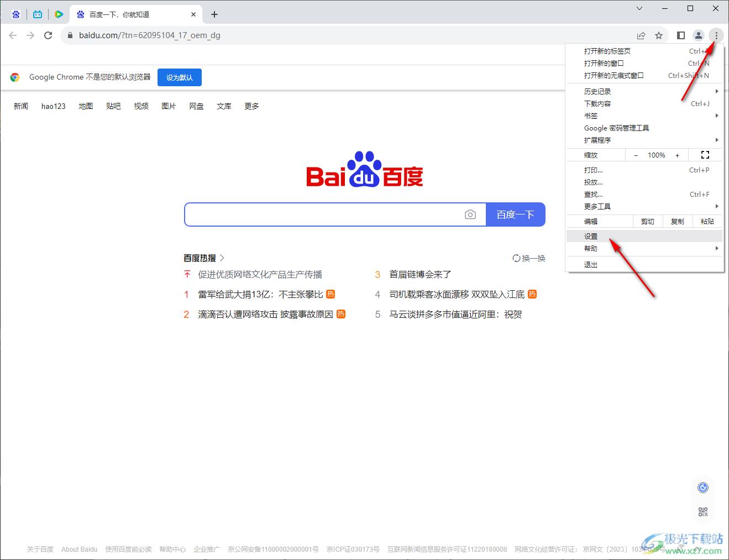Image resolution: width=729 pixels, height=560 pixels.
Task: Expand the 书签 submenu
Action: tap(645, 116)
